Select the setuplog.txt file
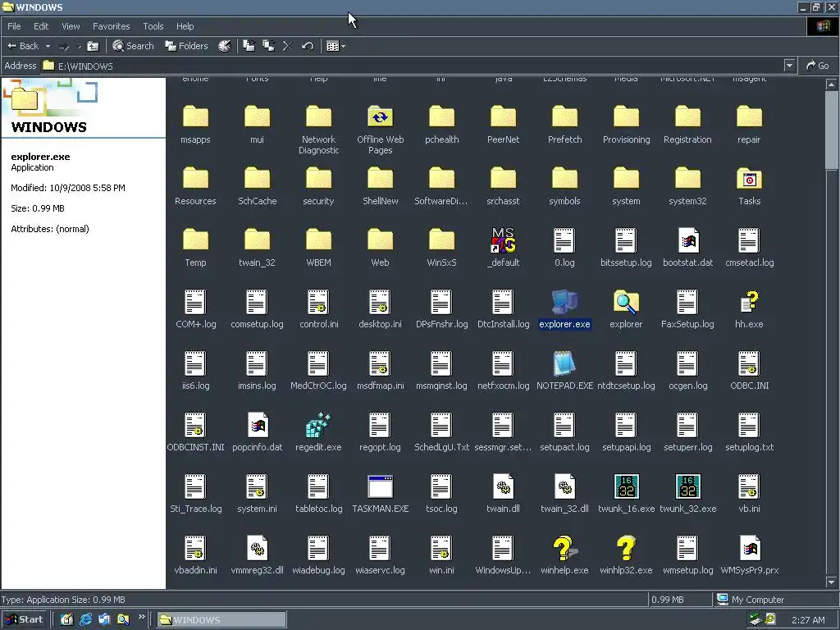 coord(749,433)
